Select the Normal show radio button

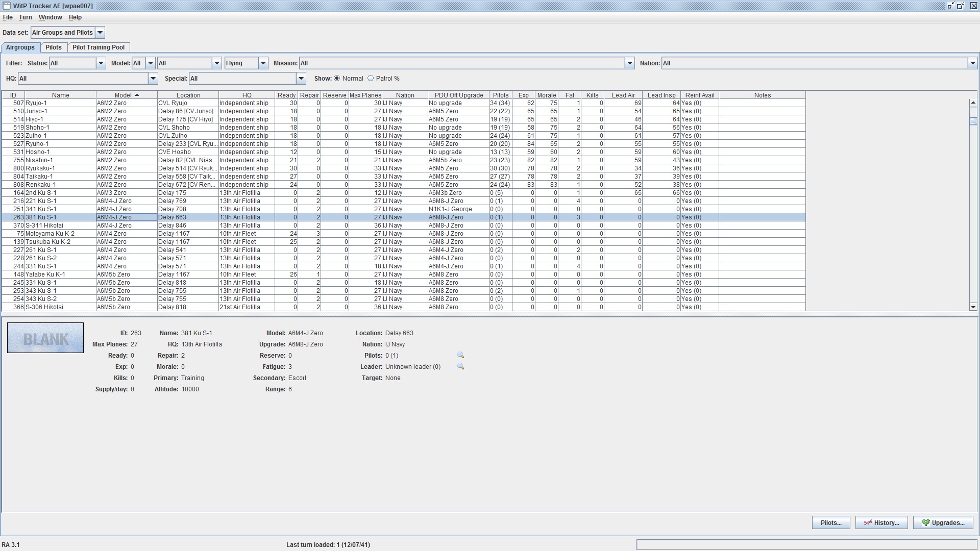click(337, 79)
